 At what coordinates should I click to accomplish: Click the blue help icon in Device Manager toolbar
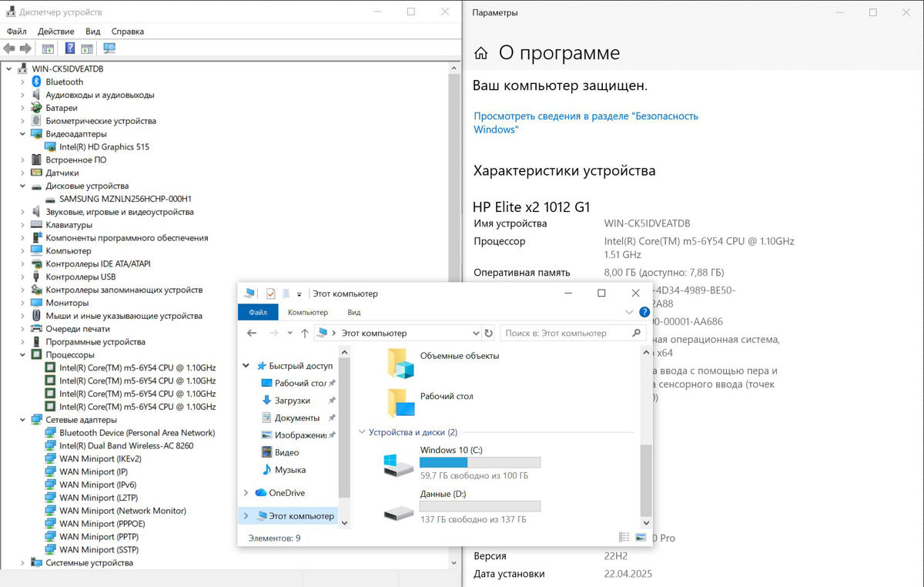pos(69,49)
